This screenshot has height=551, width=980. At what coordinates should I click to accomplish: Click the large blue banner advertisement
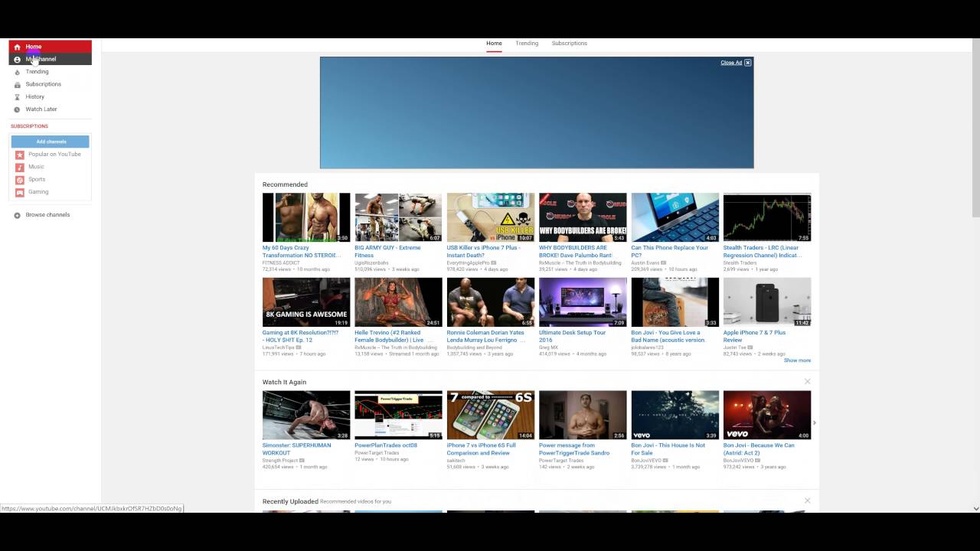(x=537, y=112)
